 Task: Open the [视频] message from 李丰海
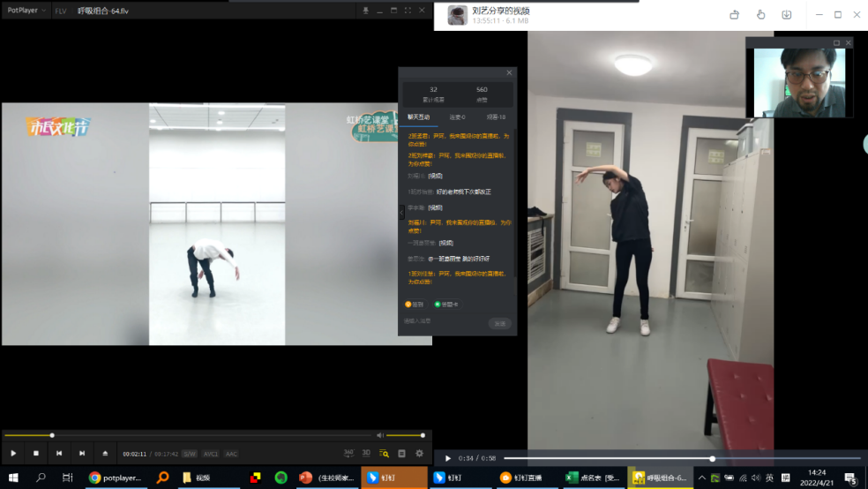(435, 207)
